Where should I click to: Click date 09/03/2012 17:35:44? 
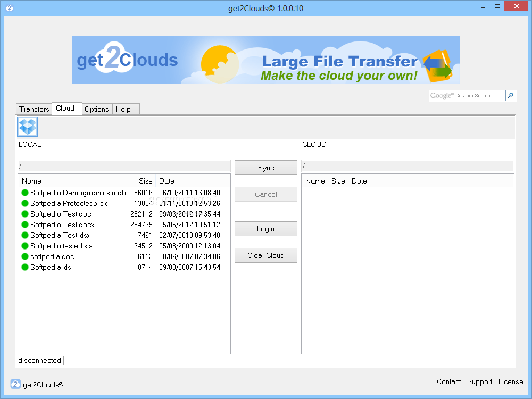[190, 214]
